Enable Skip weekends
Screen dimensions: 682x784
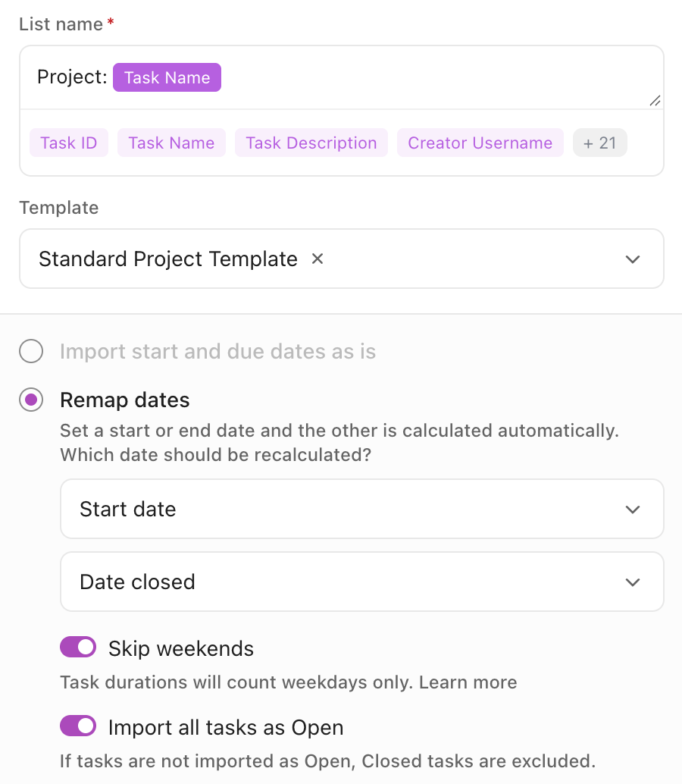point(78,647)
